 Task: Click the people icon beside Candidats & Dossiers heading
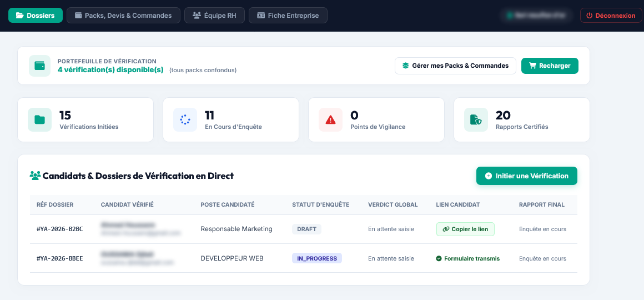[x=35, y=176]
